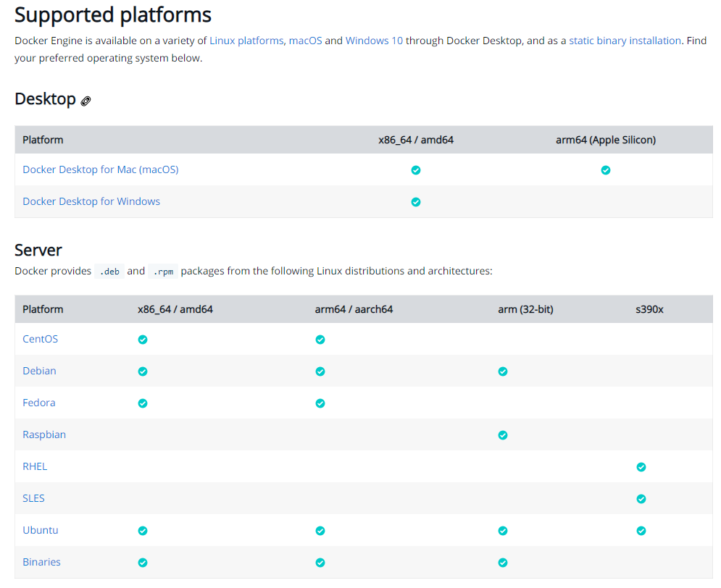Open the SLES platform link

pyautogui.click(x=33, y=498)
